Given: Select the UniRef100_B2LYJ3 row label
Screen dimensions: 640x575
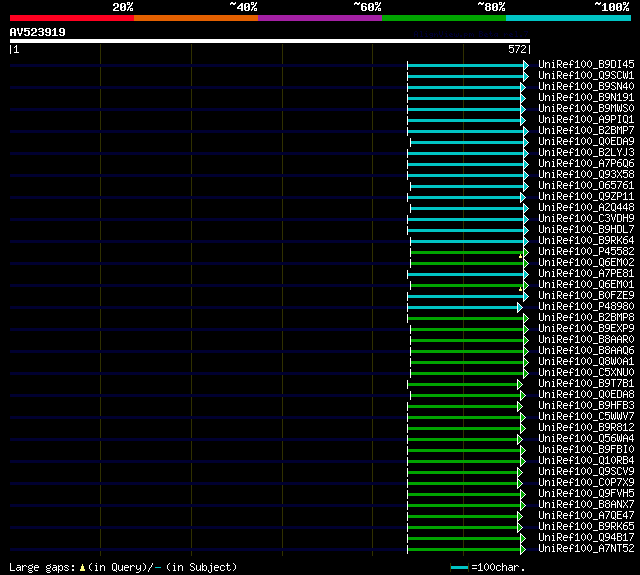Looking at the screenshot, I should 586,153.
